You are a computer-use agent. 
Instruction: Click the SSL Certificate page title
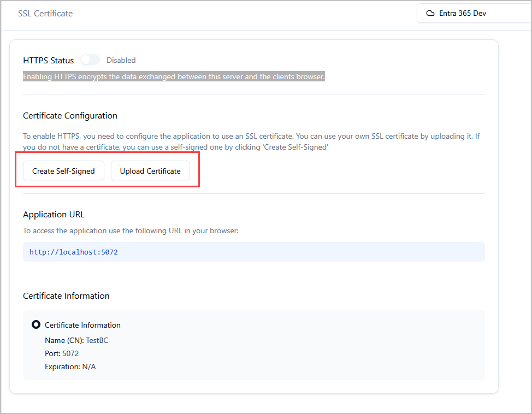pyautogui.click(x=45, y=13)
